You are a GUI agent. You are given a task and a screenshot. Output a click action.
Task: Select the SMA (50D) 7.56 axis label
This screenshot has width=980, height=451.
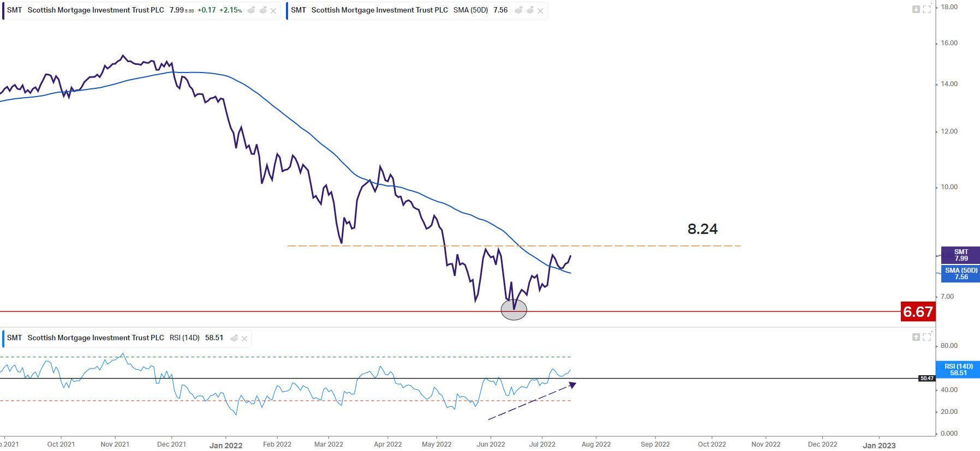tap(961, 274)
